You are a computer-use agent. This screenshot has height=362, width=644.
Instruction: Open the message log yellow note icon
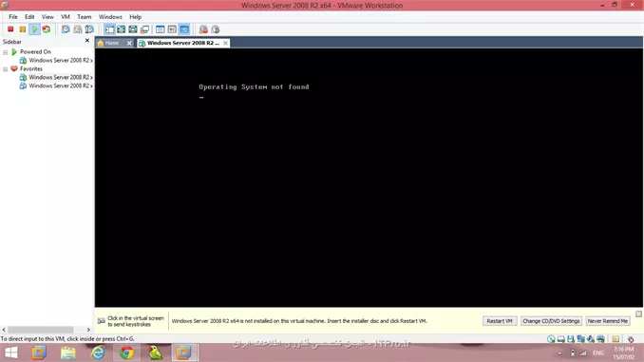pos(616,339)
